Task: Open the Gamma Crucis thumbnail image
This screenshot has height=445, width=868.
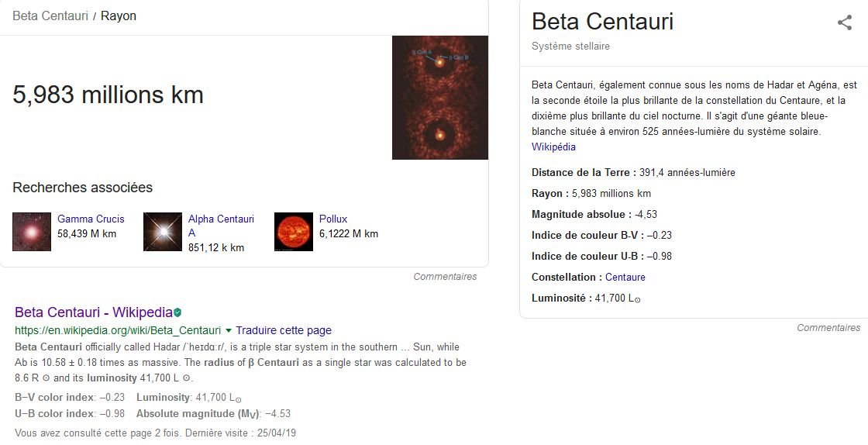Action: tap(32, 232)
